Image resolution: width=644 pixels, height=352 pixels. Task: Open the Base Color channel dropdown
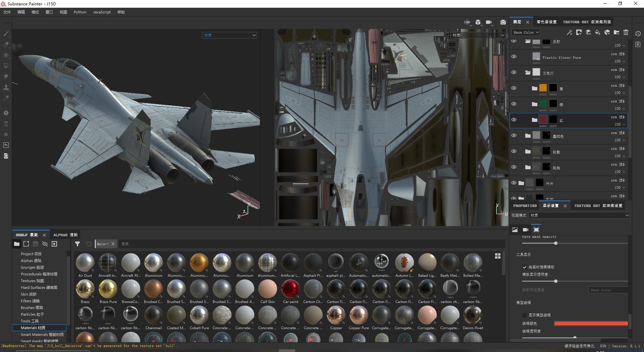pyautogui.click(x=526, y=32)
